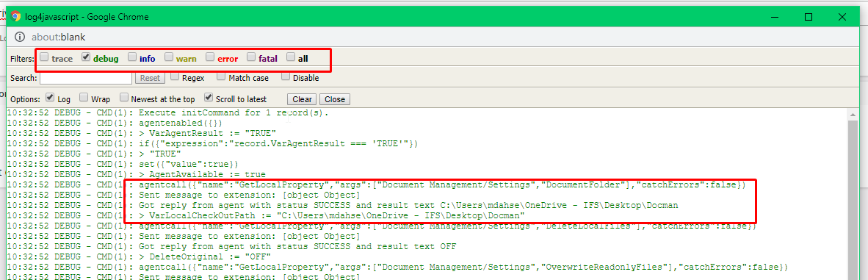Maximize the log4javascript window
The height and width of the screenshot is (280, 868).
(809, 17)
